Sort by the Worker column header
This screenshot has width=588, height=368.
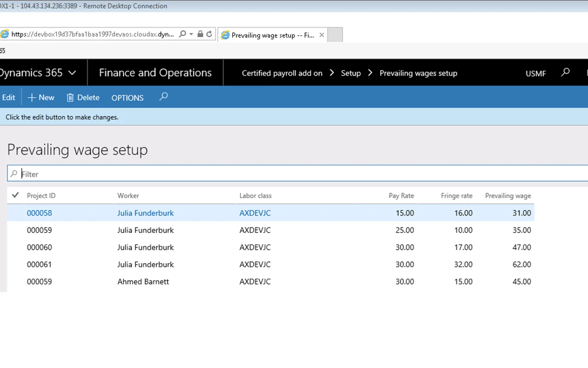click(128, 196)
